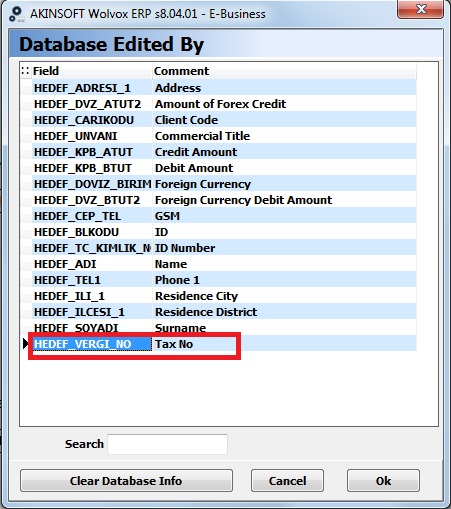Image resolution: width=451 pixels, height=509 pixels.
Task: Select the HEDEF_DOVIZ_BIRIM field
Action: pyautogui.click(x=92, y=184)
